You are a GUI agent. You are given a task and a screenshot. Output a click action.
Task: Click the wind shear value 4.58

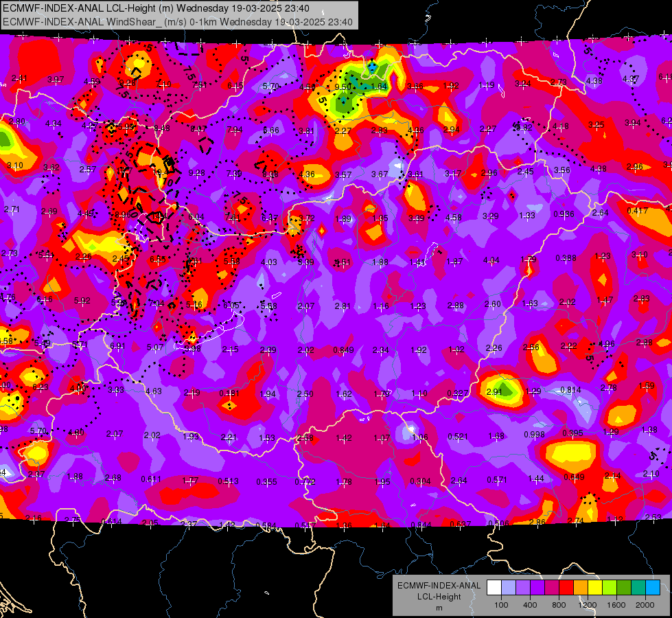454,218
